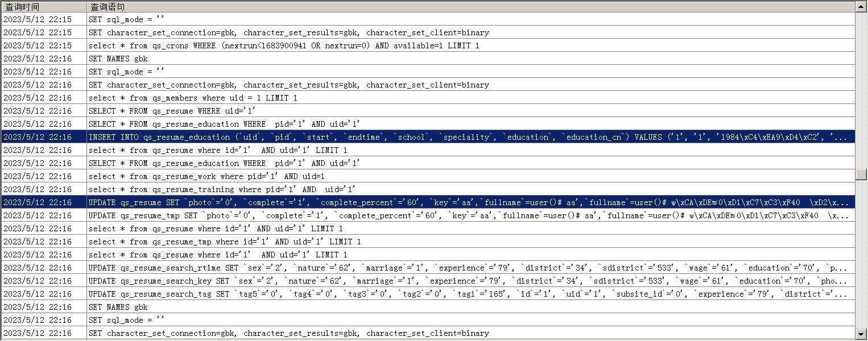Select the UPDATE qs_resume_search_rtime row

pyautogui.click(x=398, y=268)
